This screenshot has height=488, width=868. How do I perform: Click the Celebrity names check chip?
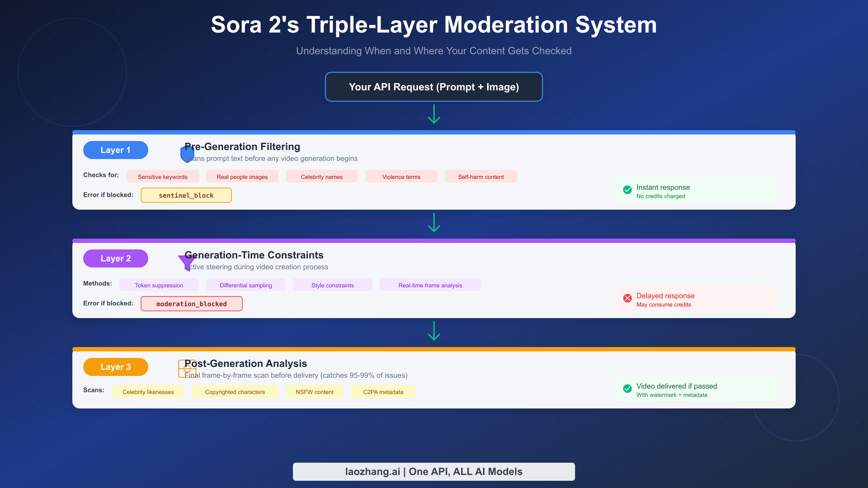[322, 176]
